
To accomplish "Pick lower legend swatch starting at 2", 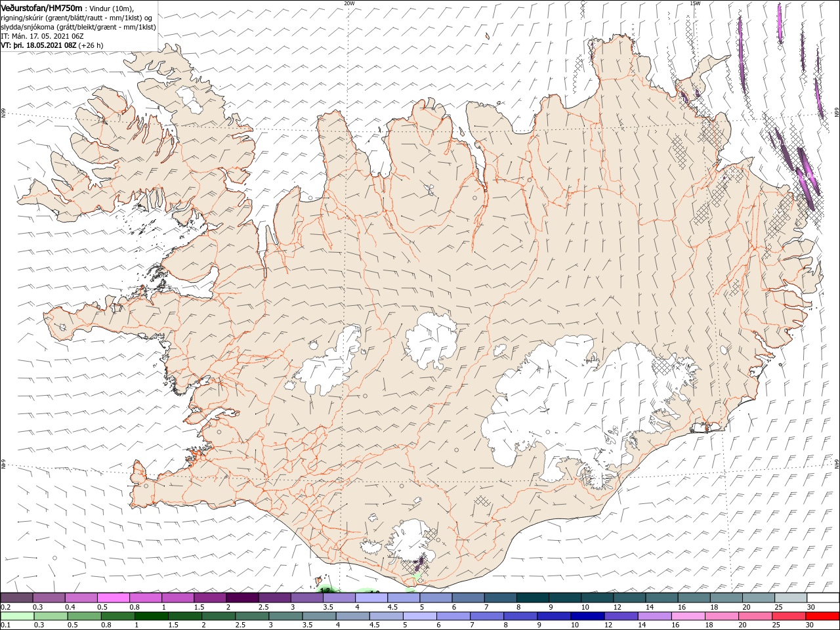I will click(x=218, y=616).
